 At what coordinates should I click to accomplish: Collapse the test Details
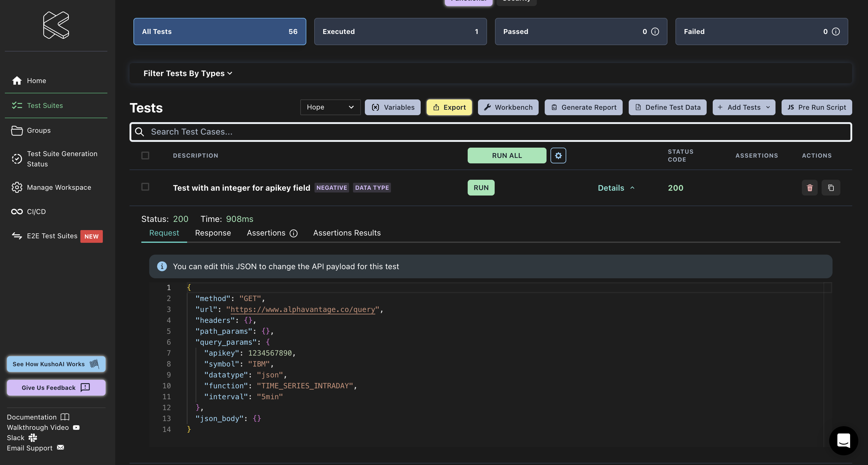(616, 188)
